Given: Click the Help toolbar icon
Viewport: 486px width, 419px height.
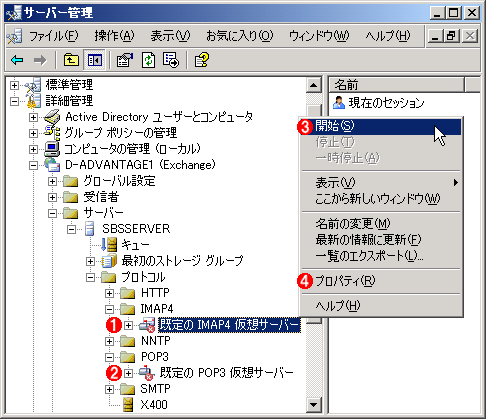Looking at the screenshot, I should point(202,60).
